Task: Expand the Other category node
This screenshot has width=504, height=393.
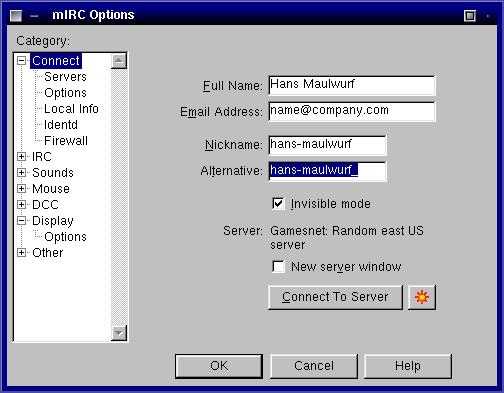Action: point(21,253)
